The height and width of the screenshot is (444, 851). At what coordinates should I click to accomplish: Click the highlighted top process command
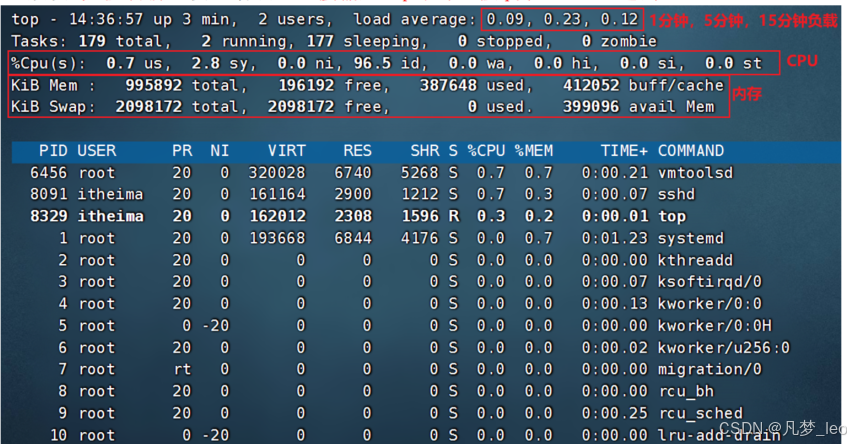click(x=673, y=216)
